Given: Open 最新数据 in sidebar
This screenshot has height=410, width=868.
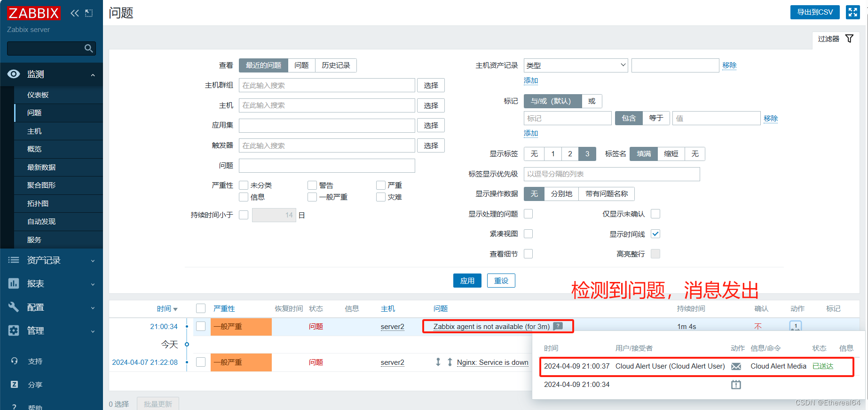Looking at the screenshot, I should [x=41, y=167].
